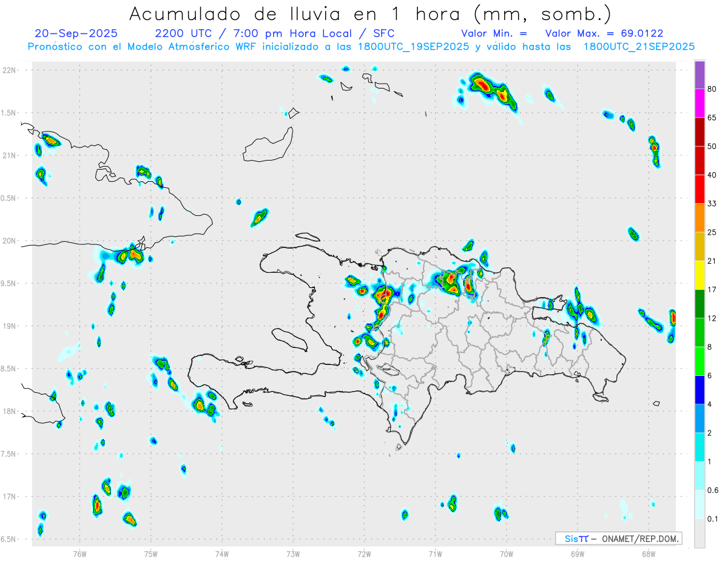
Task: Select the '74W' longitude label
Action: pyautogui.click(x=222, y=554)
